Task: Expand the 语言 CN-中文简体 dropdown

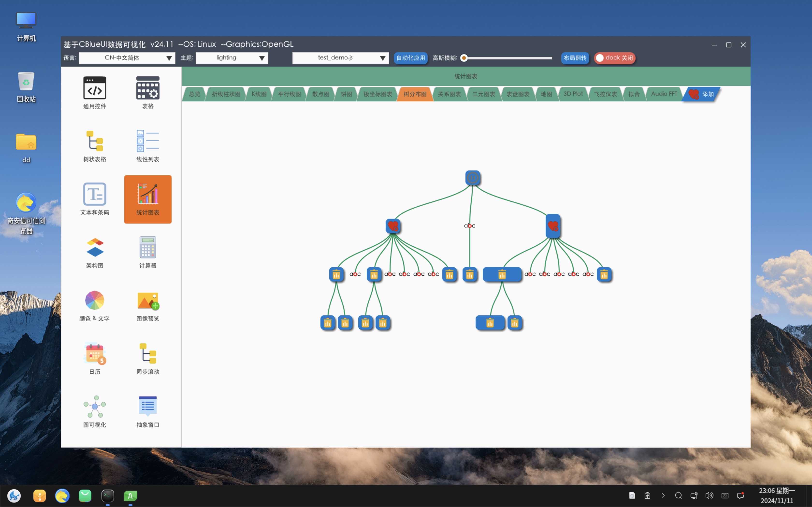Action: click(127, 58)
